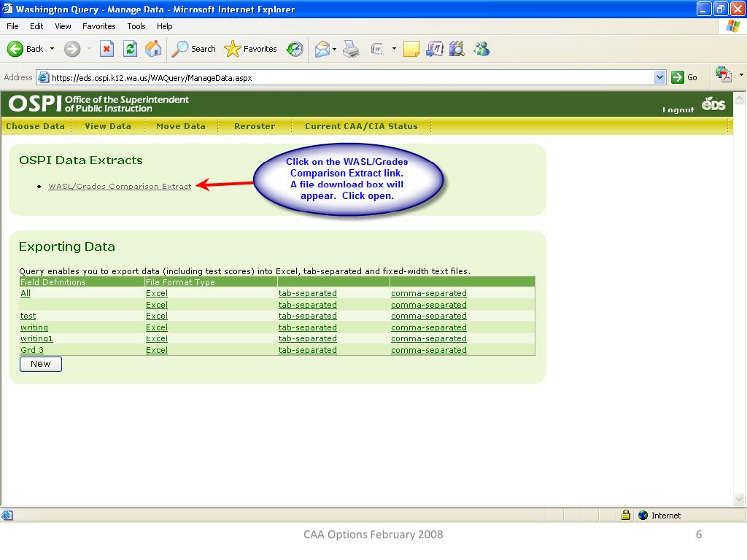Viewport: 747px width, 560px height.
Task: Open the Mail button dropdown arrow
Action: coord(334,49)
